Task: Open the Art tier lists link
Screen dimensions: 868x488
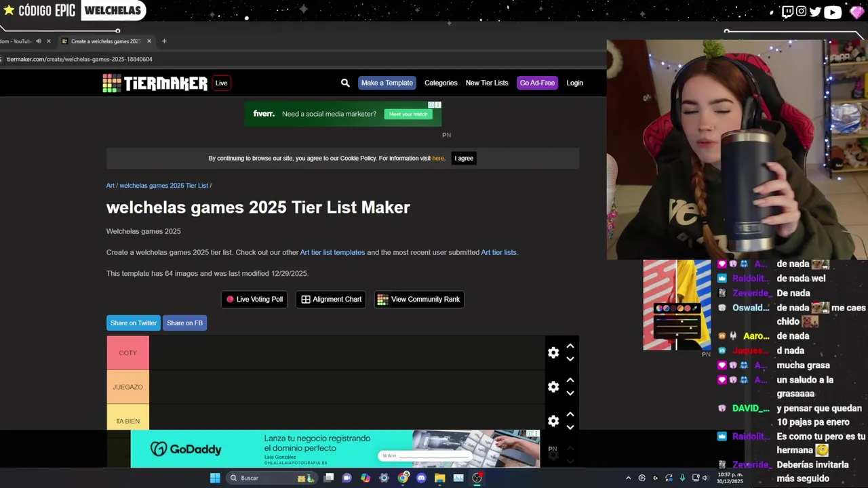Action: [498, 252]
